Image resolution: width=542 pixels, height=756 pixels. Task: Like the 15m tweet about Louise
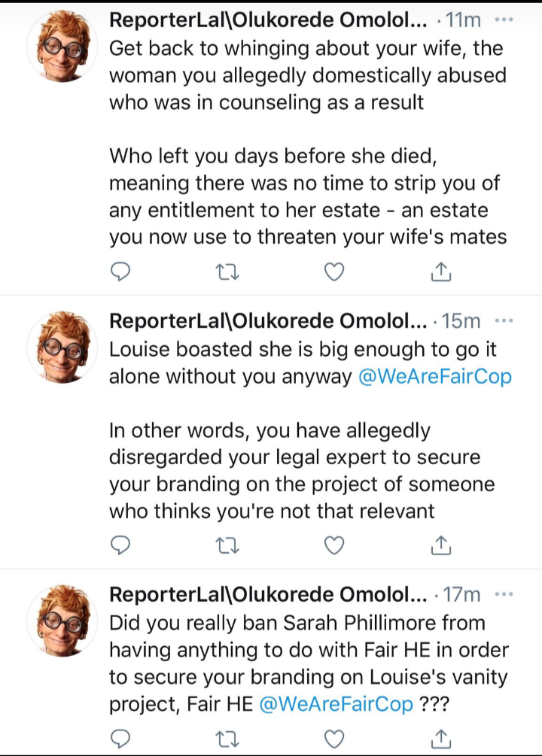coord(333,545)
